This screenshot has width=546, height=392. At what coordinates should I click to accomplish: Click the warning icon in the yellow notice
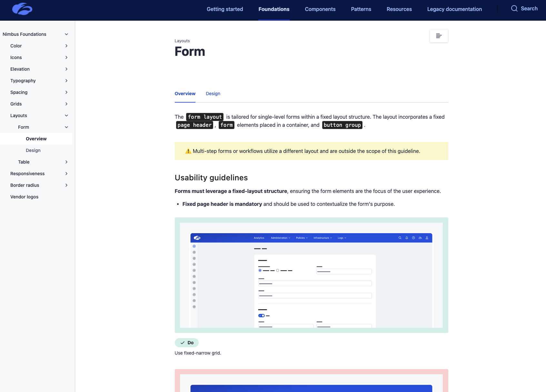pyautogui.click(x=188, y=151)
